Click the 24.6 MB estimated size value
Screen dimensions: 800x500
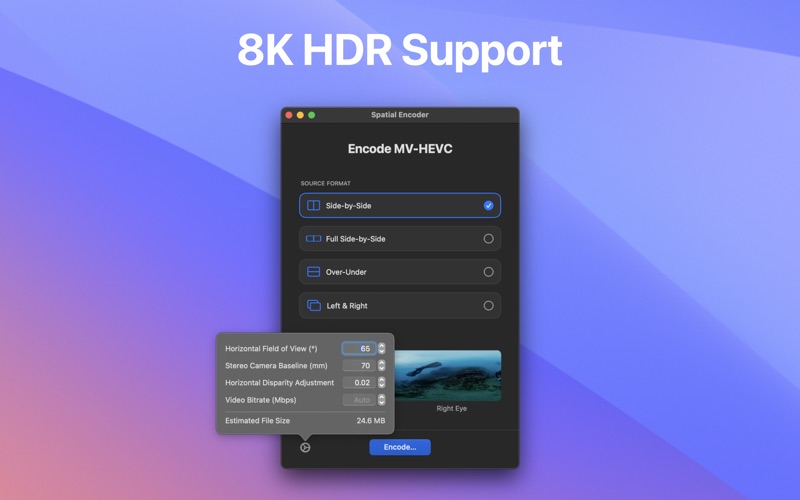pos(371,420)
